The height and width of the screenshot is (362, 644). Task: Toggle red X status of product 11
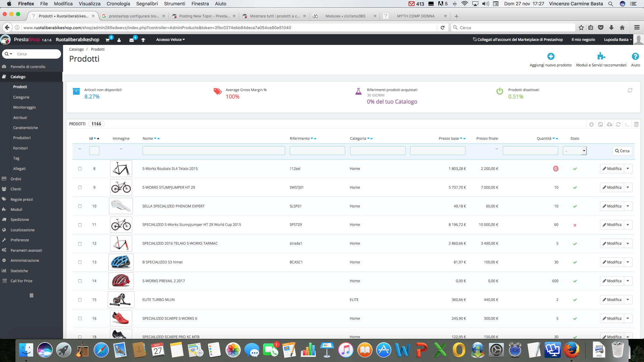[575, 225]
